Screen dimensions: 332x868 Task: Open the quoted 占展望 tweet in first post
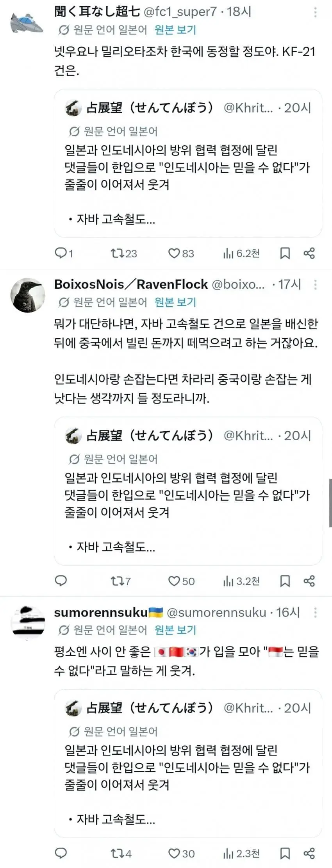pos(188,163)
